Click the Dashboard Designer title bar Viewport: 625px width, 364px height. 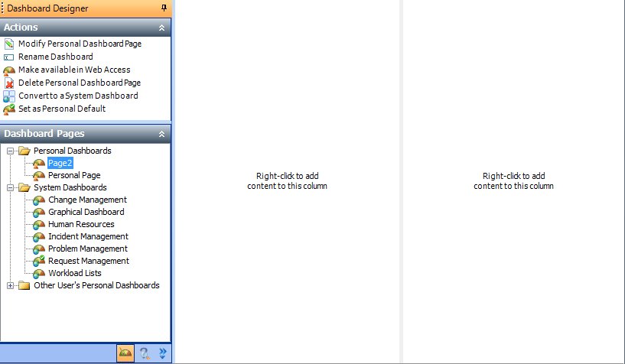tap(86, 8)
